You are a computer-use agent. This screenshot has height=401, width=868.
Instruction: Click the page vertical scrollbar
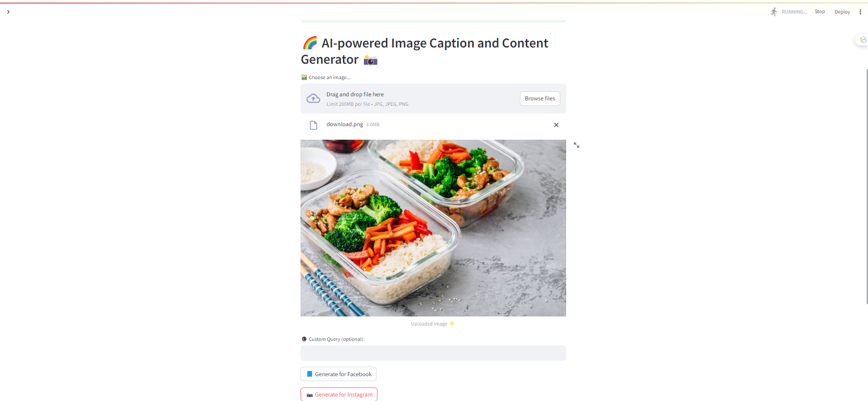point(867,186)
